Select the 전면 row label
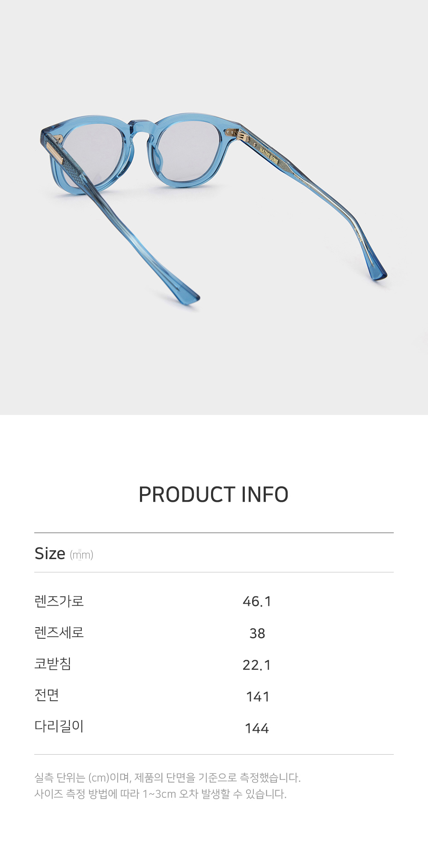The height and width of the screenshot is (868, 428). tap(47, 695)
